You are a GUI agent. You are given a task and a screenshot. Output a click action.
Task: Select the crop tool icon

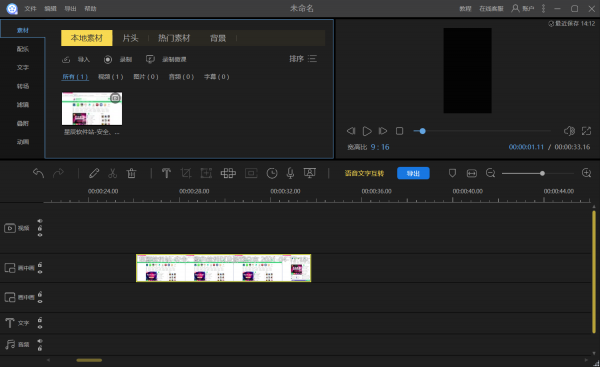coord(186,173)
